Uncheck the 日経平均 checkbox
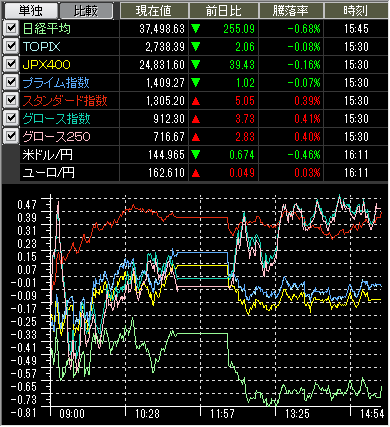Viewport: 390px width, 427px height. point(11,29)
